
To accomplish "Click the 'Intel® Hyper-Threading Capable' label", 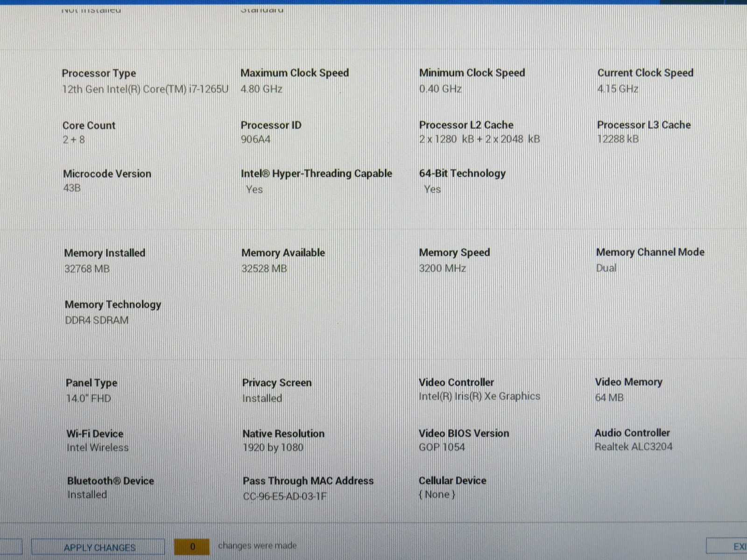I will click(x=316, y=174).
